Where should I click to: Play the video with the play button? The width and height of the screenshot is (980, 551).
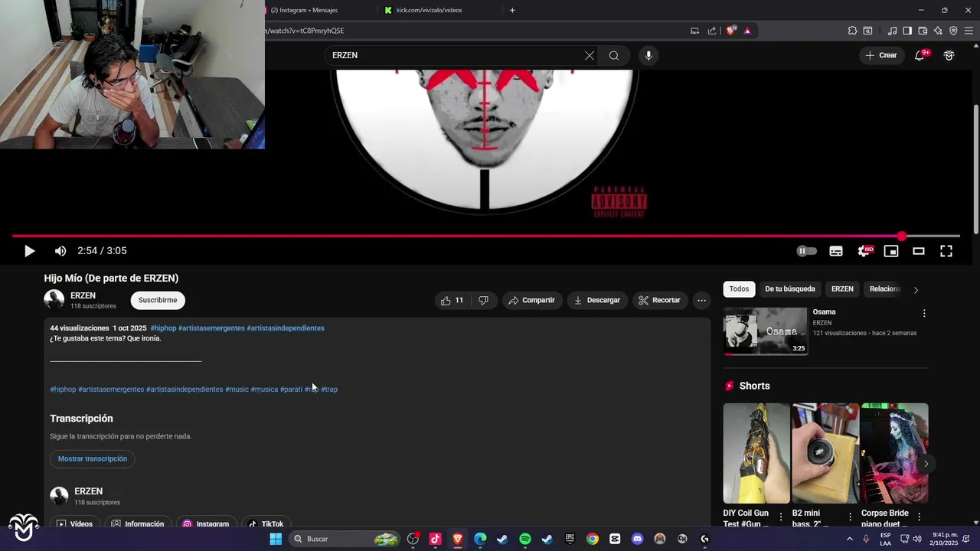pos(29,251)
